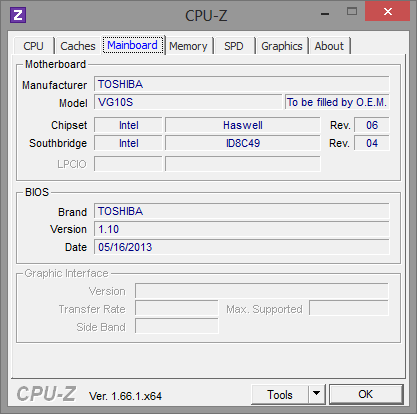417x414 pixels.
Task: Click the BIOS Date 05/16/2013 field
Action: pos(242,247)
